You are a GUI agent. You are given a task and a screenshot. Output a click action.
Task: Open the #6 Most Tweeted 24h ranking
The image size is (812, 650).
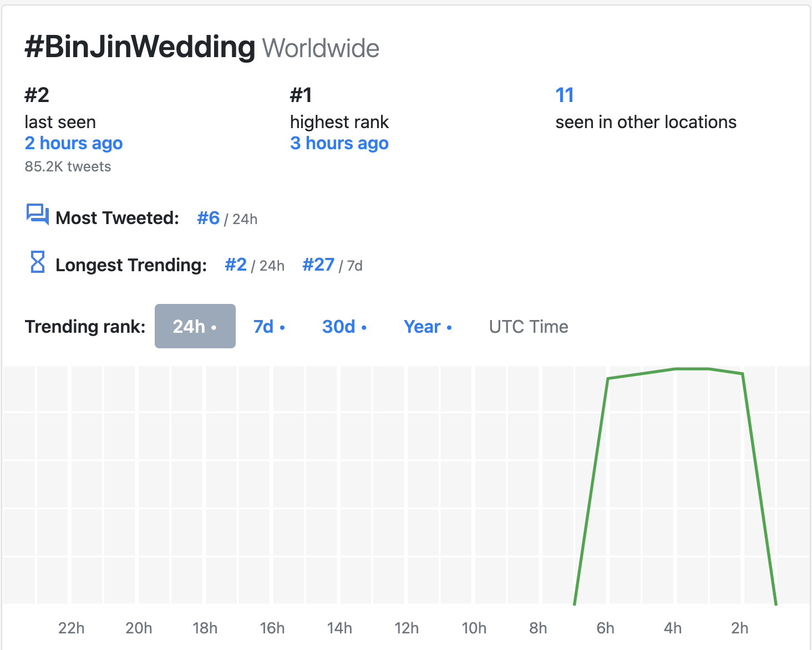pyautogui.click(x=209, y=218)
